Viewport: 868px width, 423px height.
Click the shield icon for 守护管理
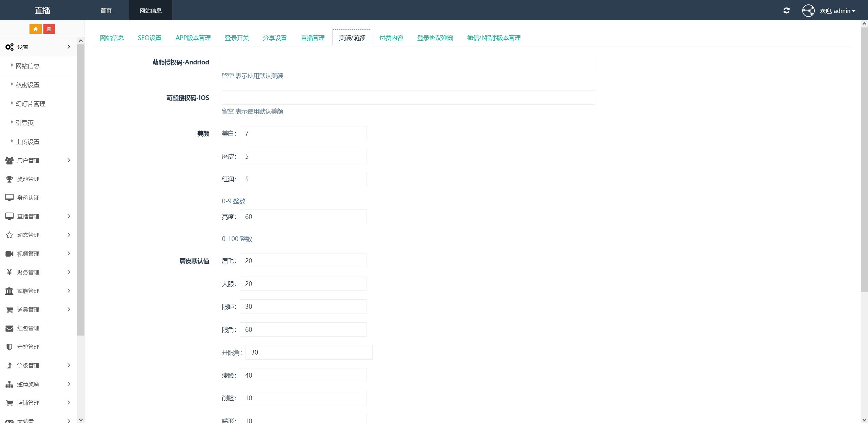click(x=9, y=347)
